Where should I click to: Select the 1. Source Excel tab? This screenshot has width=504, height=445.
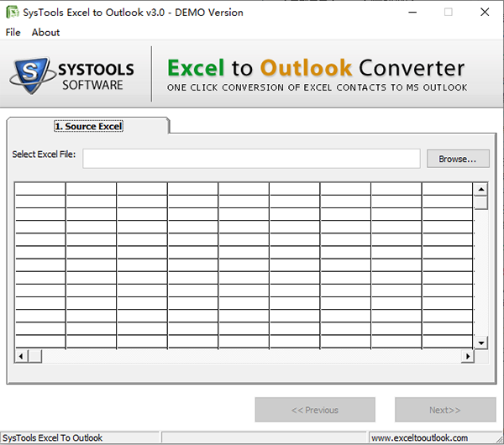pos(88,126)
